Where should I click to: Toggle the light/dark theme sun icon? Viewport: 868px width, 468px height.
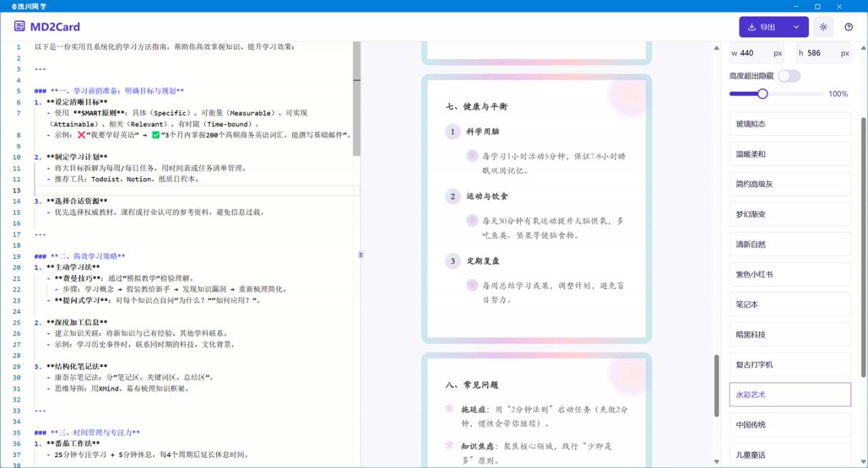(823, 27)
